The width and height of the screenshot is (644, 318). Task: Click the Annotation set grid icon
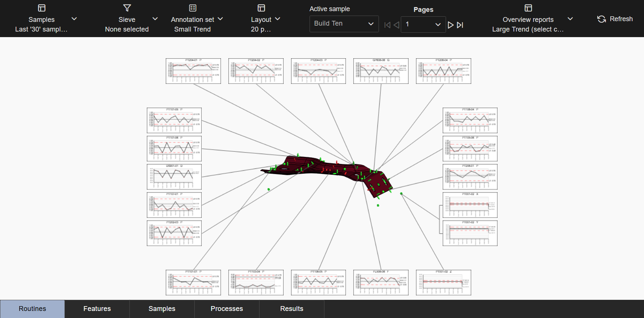[x=192, y=8]
